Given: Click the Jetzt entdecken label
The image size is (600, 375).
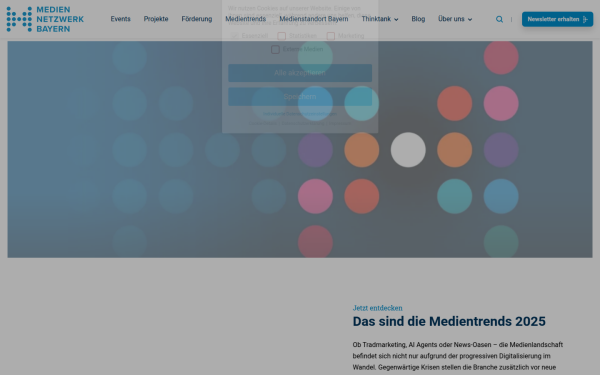Looking at the screenshot, I should tap(377, 308).
